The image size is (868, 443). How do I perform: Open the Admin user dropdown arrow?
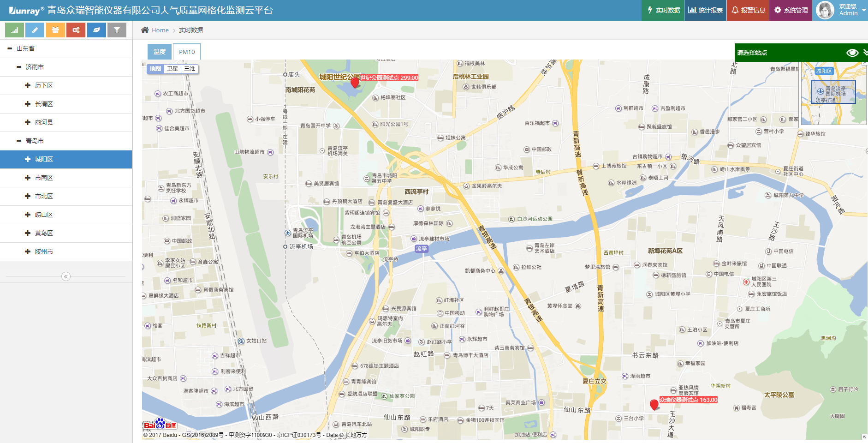[x=864, y=10]
